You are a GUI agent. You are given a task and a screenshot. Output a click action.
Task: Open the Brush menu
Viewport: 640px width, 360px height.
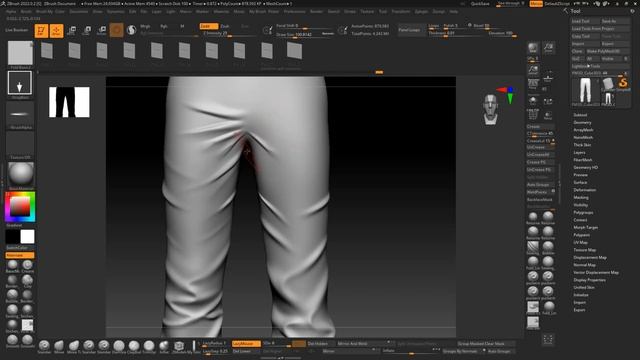tap(26, 11)
